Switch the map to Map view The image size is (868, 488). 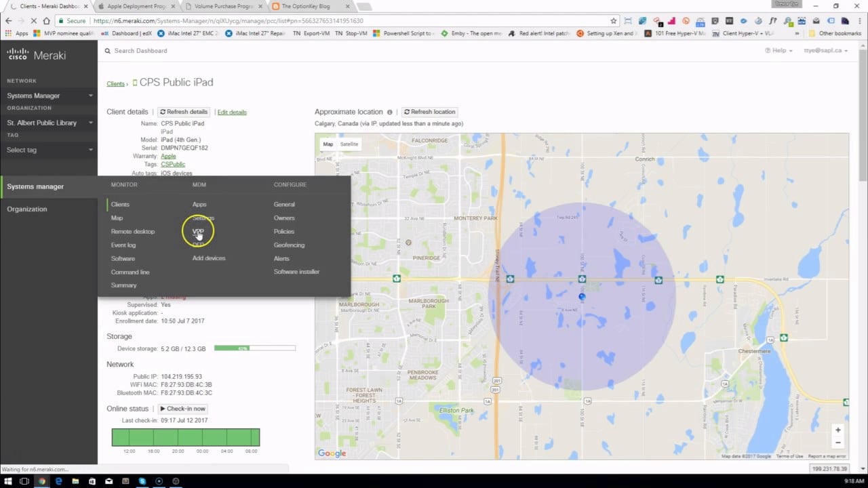(328, 144)
